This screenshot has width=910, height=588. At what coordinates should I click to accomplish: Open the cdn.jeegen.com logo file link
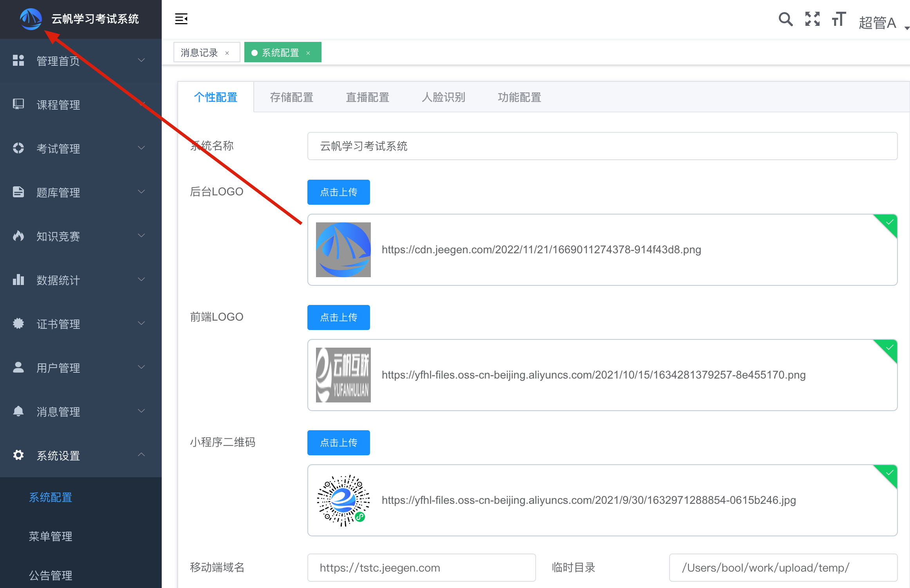(x=541, y=250)
